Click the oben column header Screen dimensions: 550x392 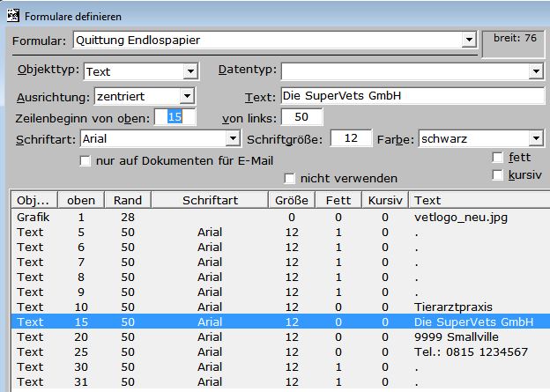pyautogui.click(x=81, y=200)
